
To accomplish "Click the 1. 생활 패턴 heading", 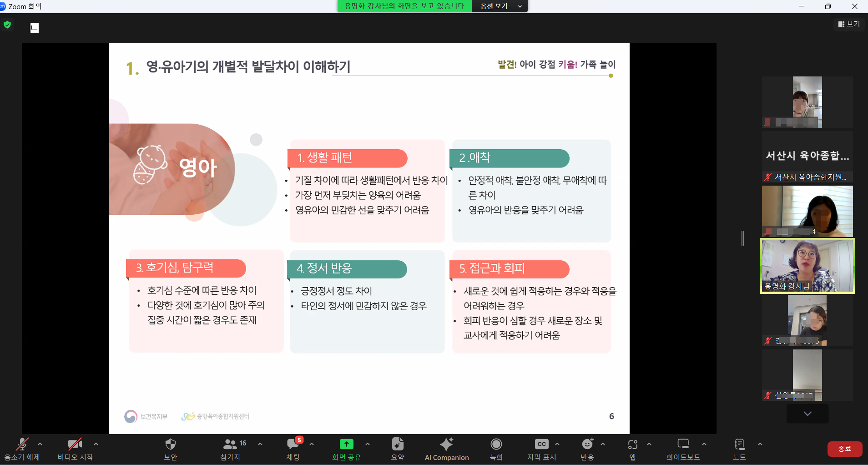I will 324,158.
